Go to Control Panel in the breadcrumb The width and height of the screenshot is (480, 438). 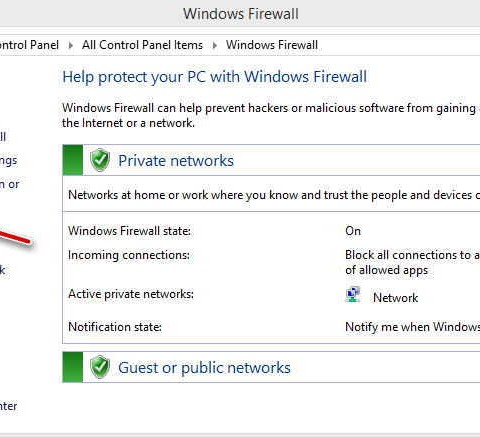(29, 45)
